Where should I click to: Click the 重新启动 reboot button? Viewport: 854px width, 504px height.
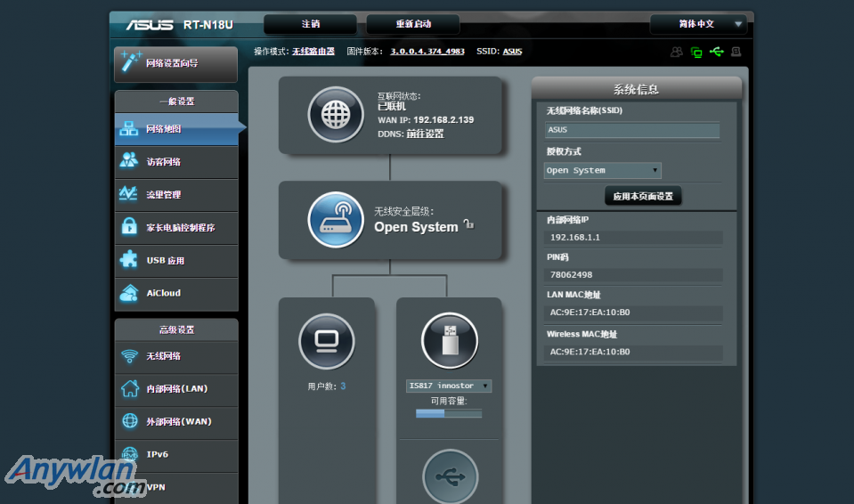pyautogui.click(x=413, y=24)
